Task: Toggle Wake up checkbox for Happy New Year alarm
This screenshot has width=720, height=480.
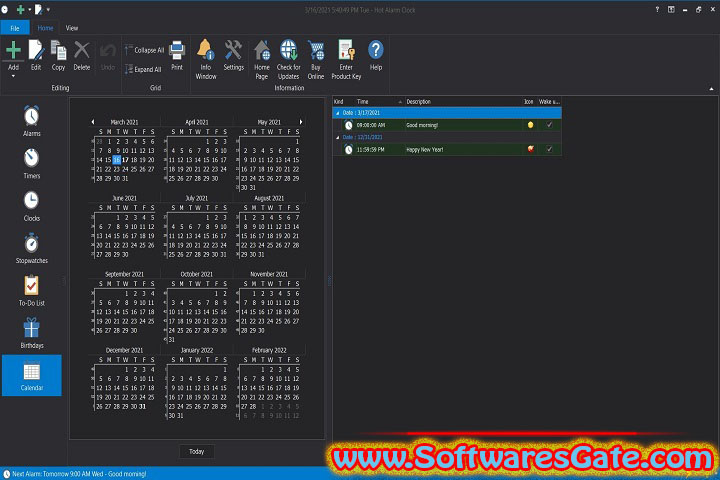Action: tap(549, 149)
